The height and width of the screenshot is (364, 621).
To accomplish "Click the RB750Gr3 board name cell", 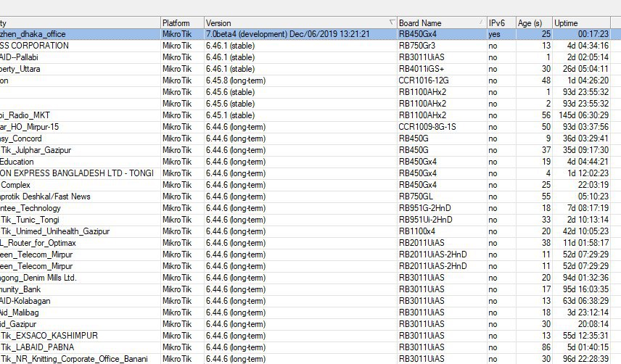I will pos(442,46).
